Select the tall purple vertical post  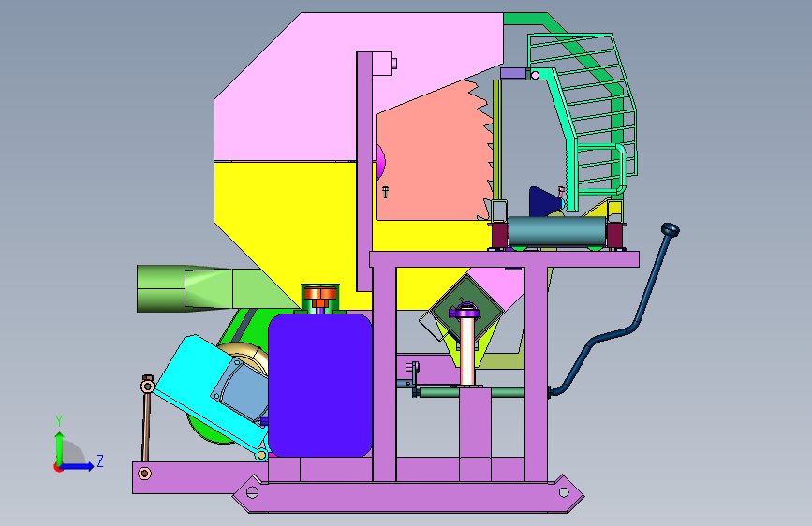[x=364, y=171]
